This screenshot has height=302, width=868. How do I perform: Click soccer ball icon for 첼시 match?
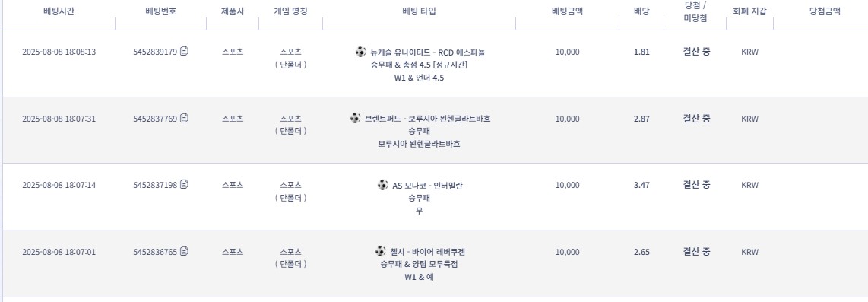pyautogui.click(x=380, y=251)
